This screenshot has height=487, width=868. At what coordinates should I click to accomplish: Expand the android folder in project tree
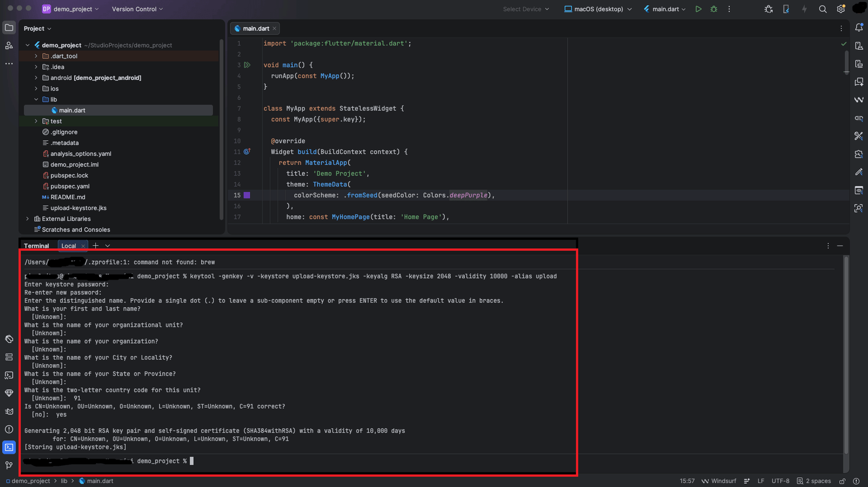click(x=36, y=78)
